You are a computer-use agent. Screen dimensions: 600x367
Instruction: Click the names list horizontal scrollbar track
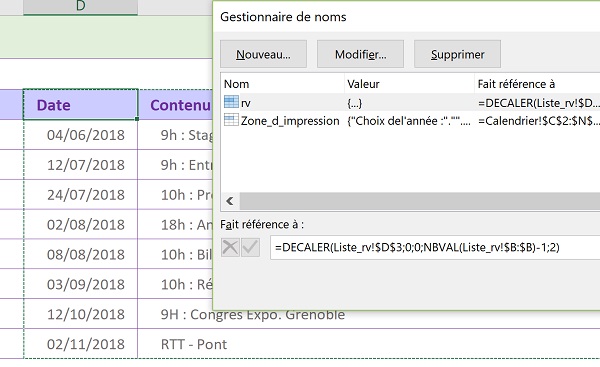tap(420, 201)
